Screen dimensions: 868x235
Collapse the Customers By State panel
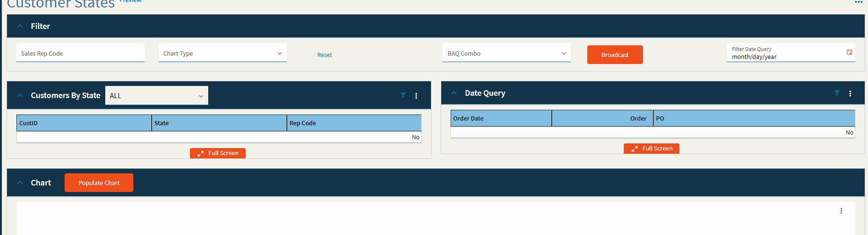20,95
